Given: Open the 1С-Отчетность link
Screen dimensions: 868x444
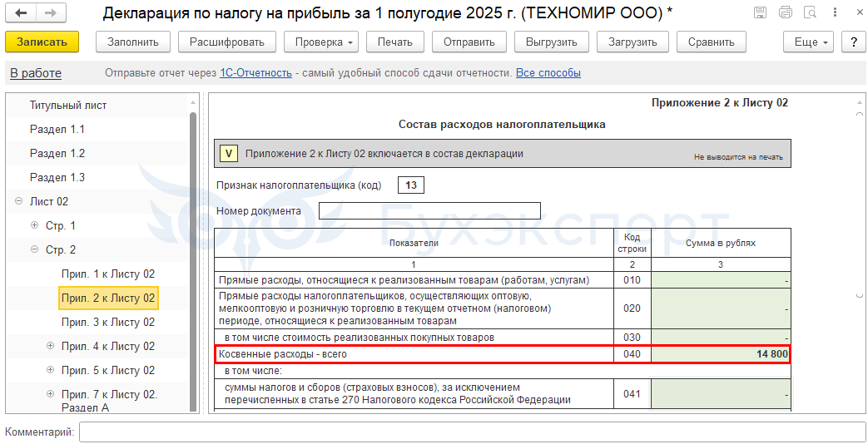Looking at the screenshot, I should [255, 73].
